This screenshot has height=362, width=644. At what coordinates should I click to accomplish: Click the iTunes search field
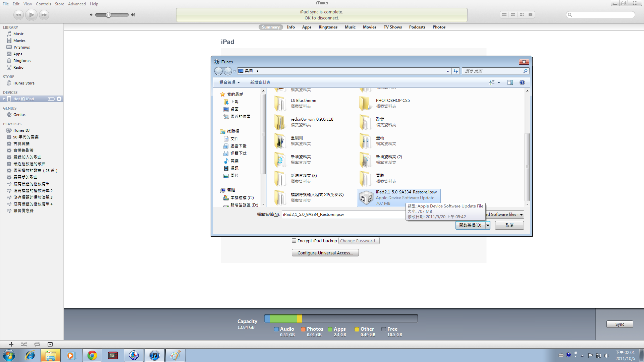pyautogui.click(x=600, y=15)
